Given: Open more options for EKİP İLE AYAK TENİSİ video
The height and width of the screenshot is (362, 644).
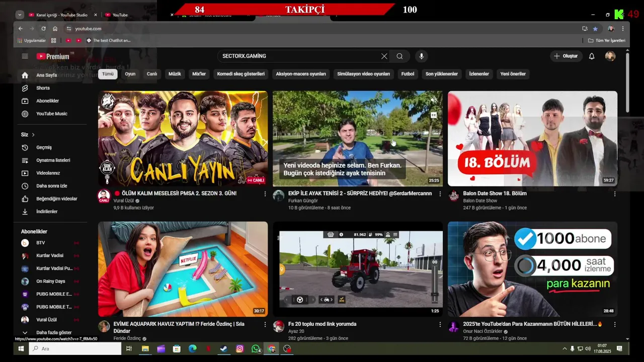Looking at the screenshot, I should [440, 194].
